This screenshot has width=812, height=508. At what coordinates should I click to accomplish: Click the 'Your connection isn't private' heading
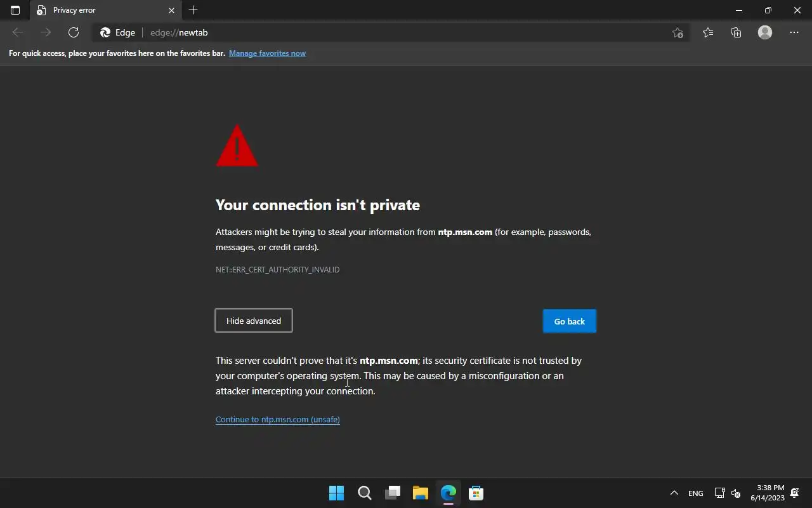[318, 205]
